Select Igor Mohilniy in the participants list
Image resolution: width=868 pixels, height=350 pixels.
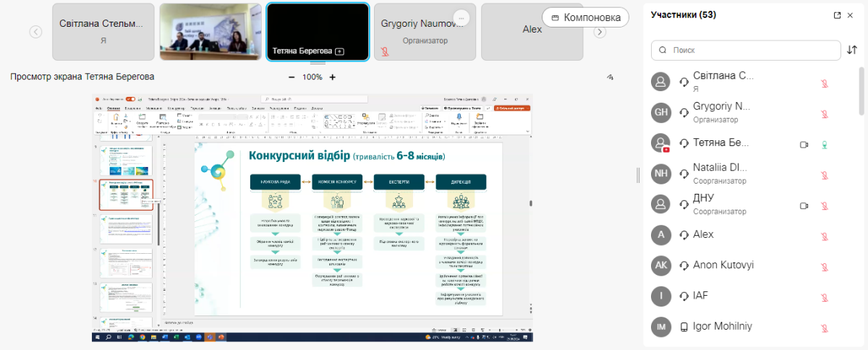[722, 326]
